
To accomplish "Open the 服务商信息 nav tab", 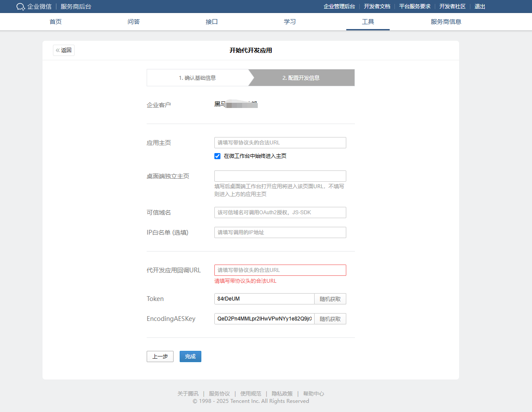I will coord(446,22).
